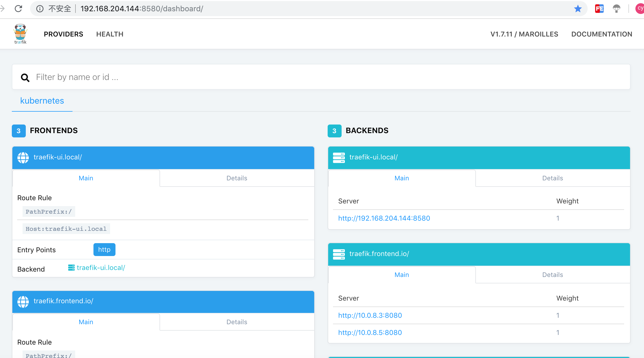The image size is (644, 358).
Task: Click the Traefik gopher logo
Action: click(20, 34)
